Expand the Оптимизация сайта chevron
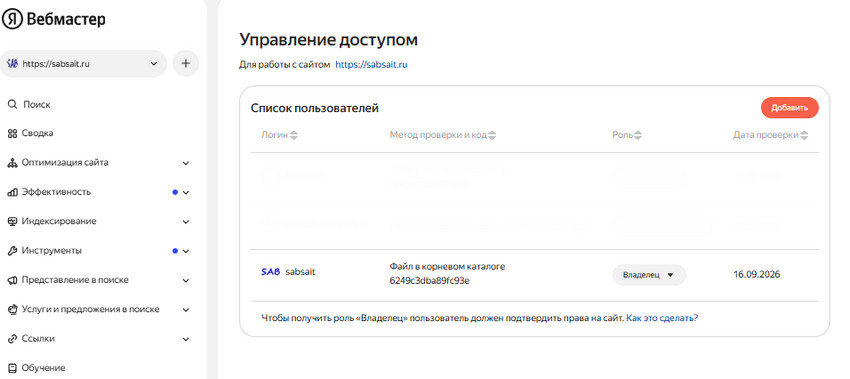The height and width of the screenshot is (379, 850). tap(186, 163)
